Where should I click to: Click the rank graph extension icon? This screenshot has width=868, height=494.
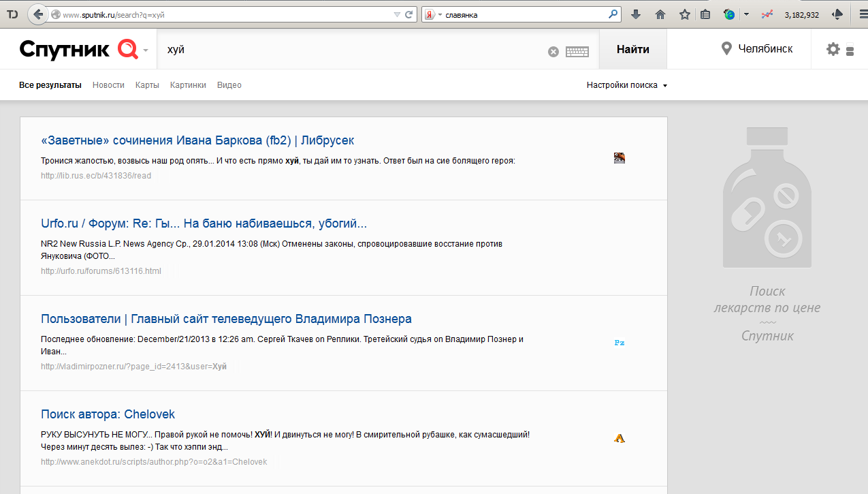767,14
